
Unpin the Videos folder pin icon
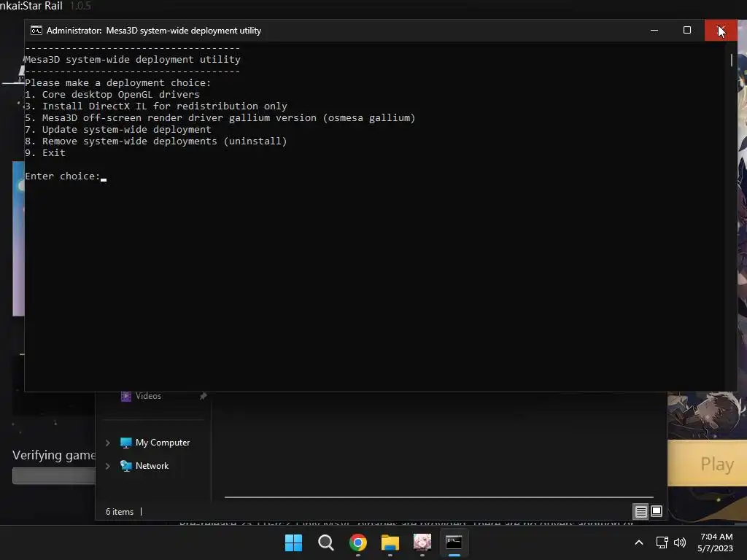tap(204, 396)
